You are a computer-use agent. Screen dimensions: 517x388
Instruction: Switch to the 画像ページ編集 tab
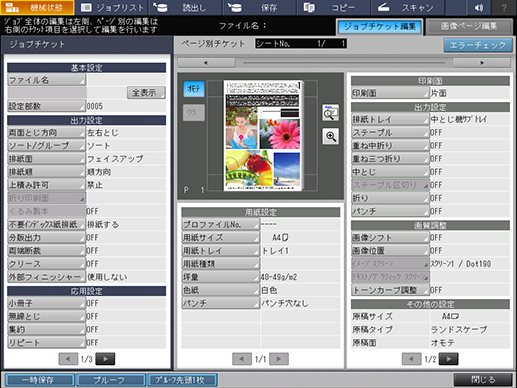469,27
